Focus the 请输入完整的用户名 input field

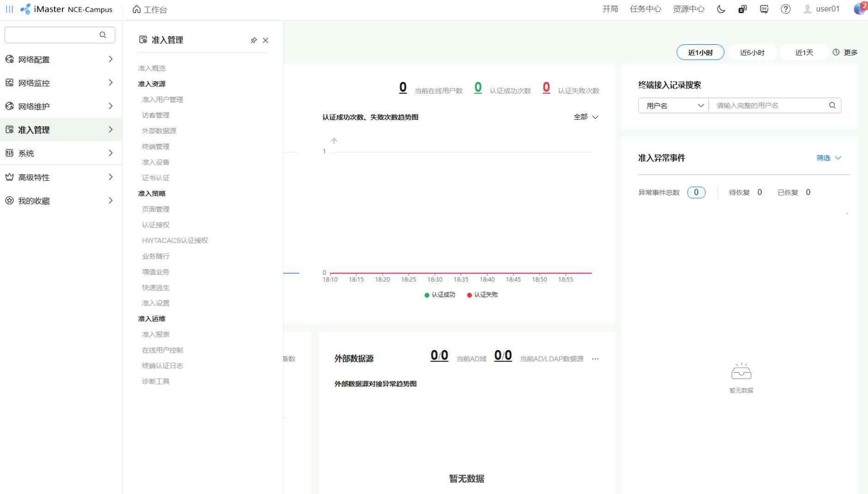769,106
